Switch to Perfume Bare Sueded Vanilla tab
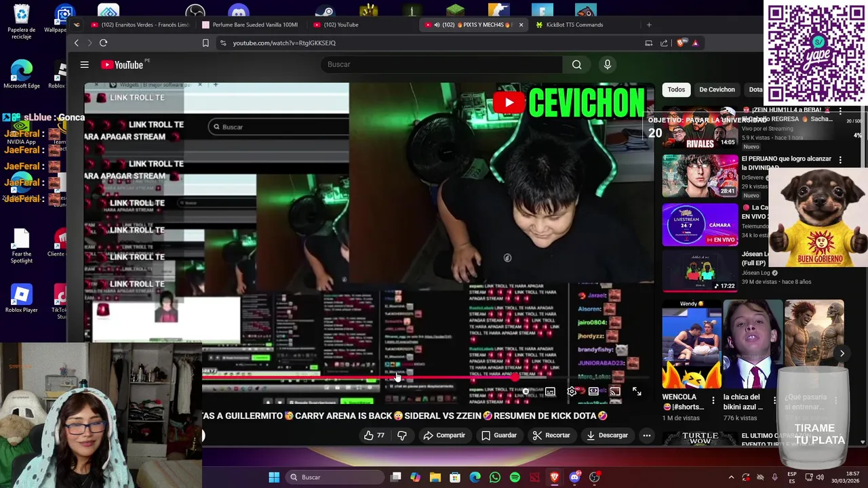 (251, 25)
